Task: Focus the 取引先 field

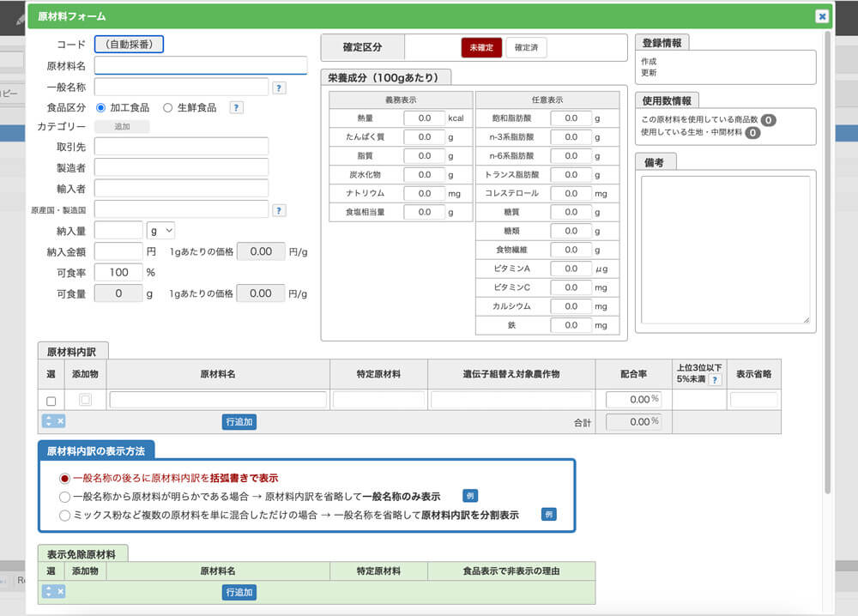Action: 182,147
